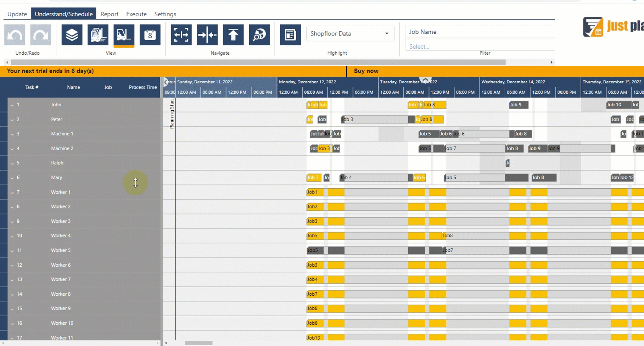
Task: Expand row 7 Worker 1 chevron
Action: point(12,192)
